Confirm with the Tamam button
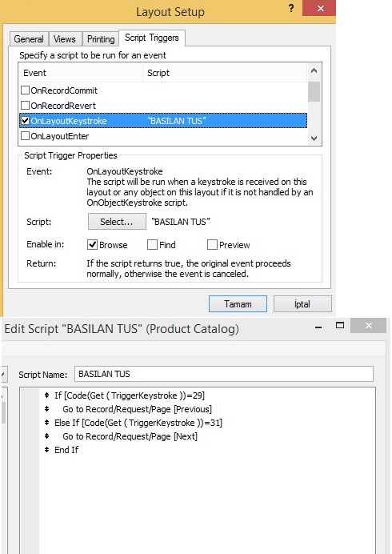Screen dimensions: 392x554 pos(238,304)
